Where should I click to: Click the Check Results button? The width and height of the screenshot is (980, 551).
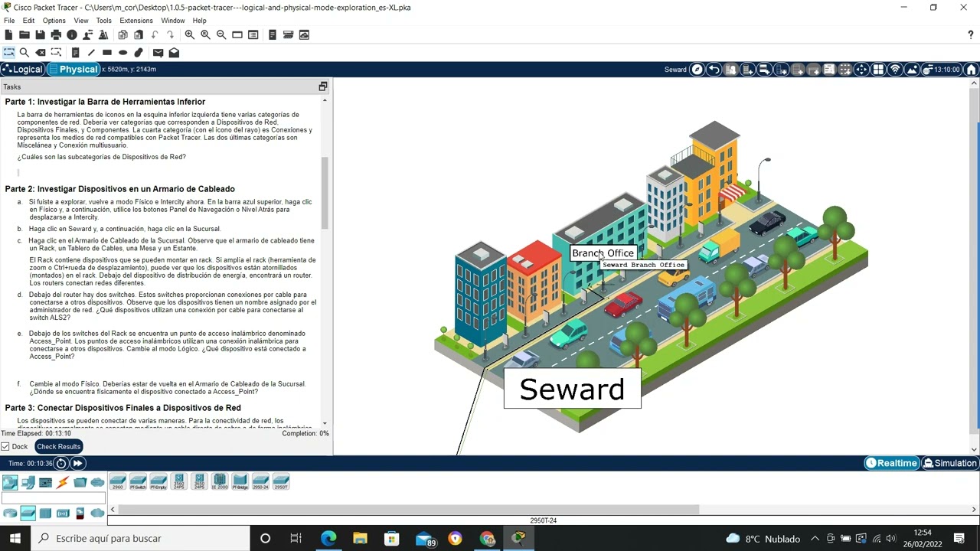(x=58, y=446)
